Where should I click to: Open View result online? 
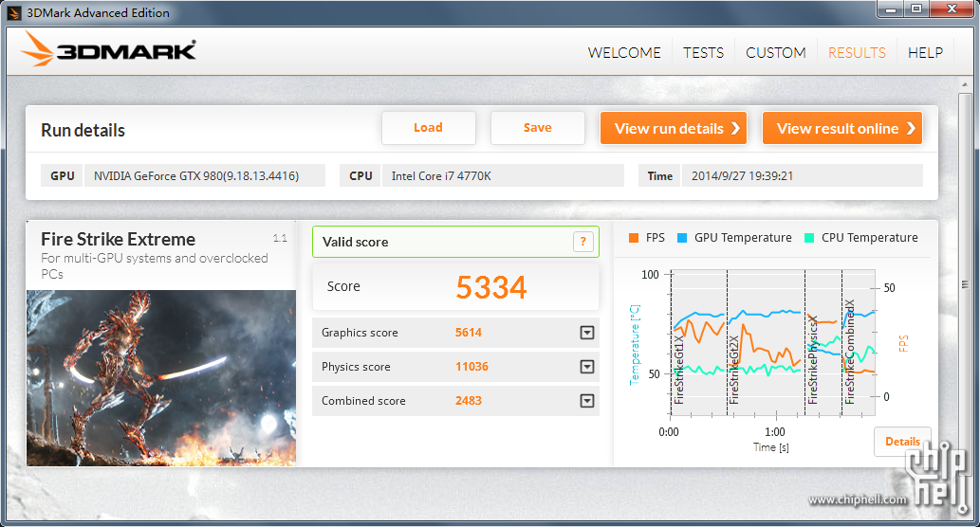(x=841, y=128)
